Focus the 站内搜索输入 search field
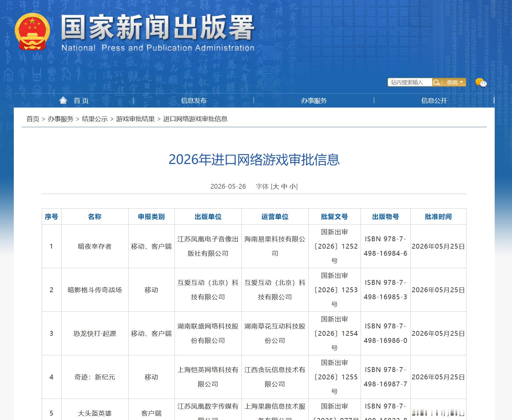Screen dimensions: 512x420 pyautogui.click(x=410, y=82)
